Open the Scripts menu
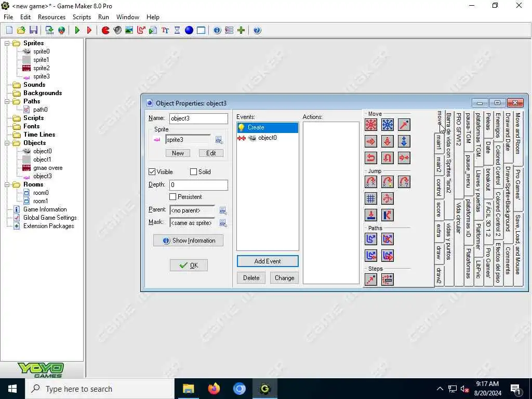 point(82,17)
